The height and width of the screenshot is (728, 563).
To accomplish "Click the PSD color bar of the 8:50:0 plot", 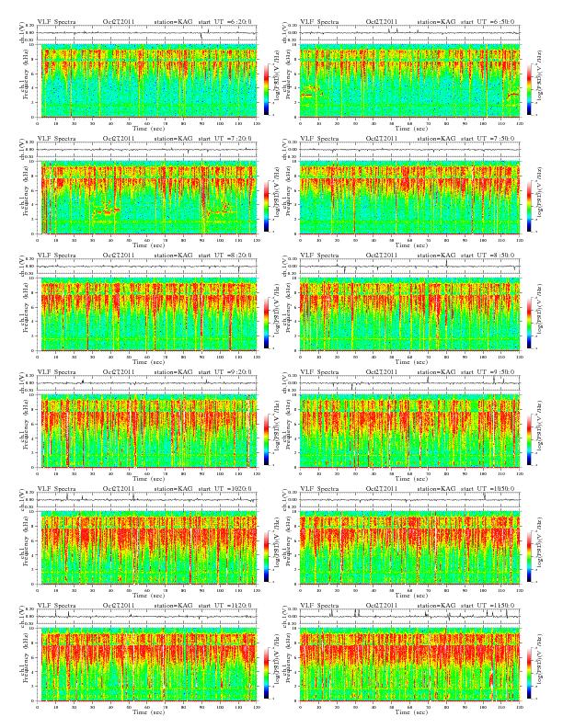I will coord(530,323).
